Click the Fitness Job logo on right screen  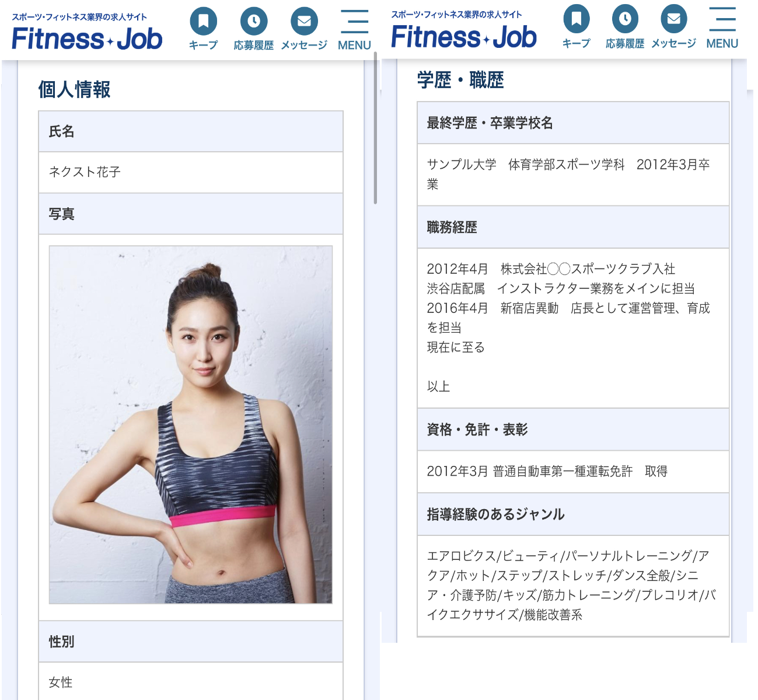[x=464, y=30]
